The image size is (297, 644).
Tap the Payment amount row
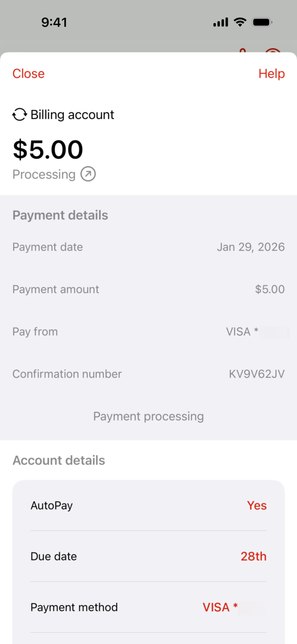point(148,289)
